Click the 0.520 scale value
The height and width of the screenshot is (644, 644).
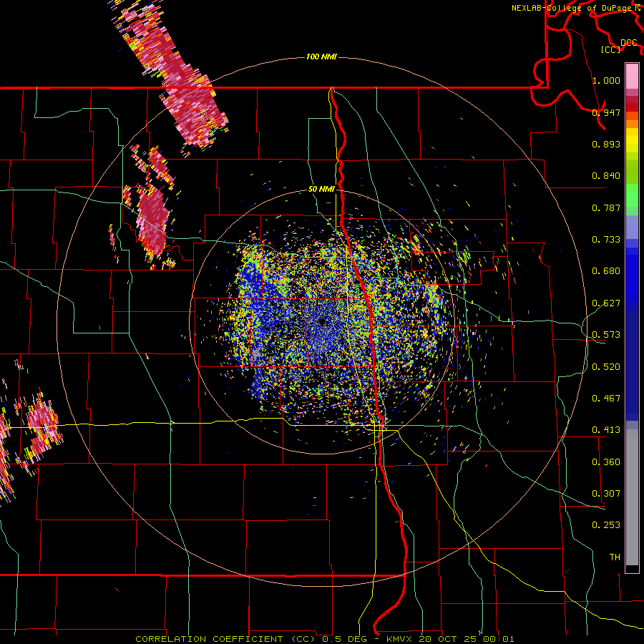pyautogui.click(x=606, y=367)
